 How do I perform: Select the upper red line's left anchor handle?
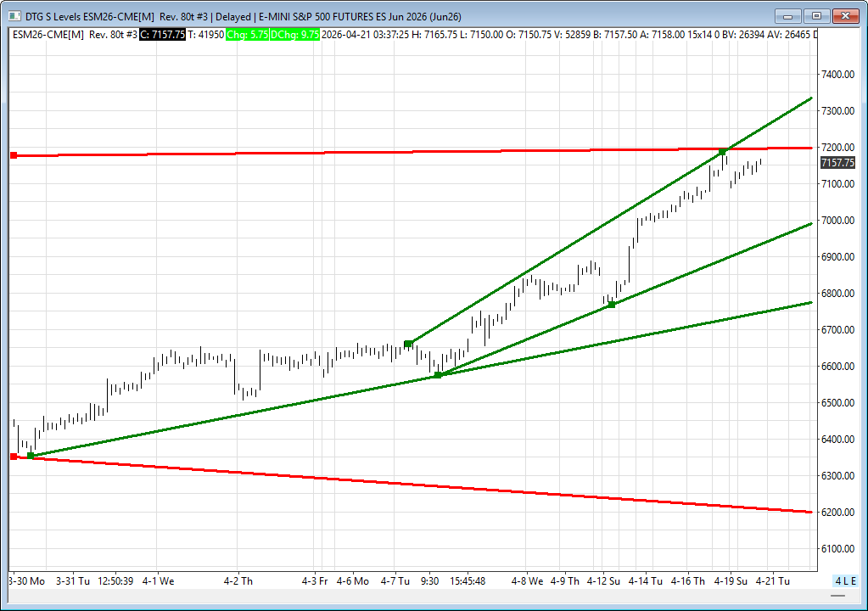pos(14,155)
